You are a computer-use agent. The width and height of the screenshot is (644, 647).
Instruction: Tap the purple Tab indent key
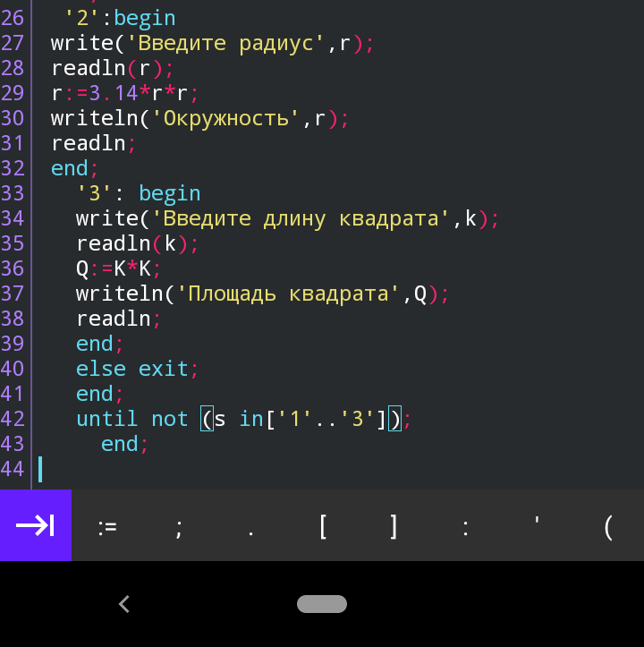(x=36, y=525)
